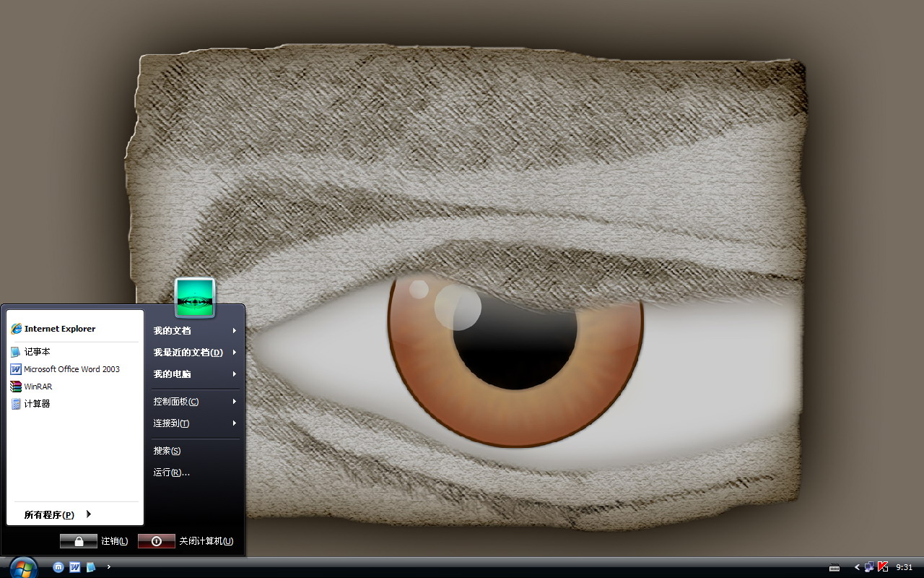Open Internet Explorer from Start menu
Screen dimensions: 924x578
tap(75, 329)
